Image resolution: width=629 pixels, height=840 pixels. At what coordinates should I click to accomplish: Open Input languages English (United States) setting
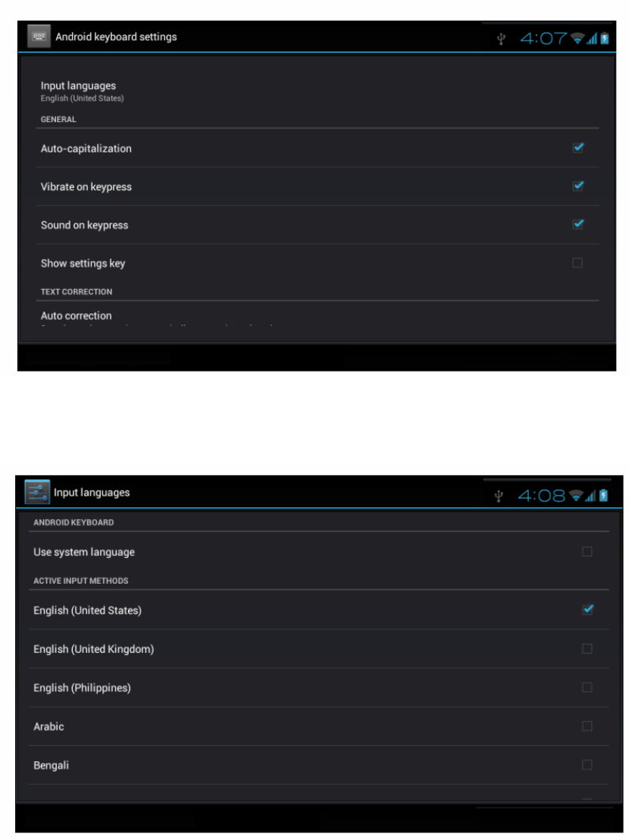coord(317,92)
